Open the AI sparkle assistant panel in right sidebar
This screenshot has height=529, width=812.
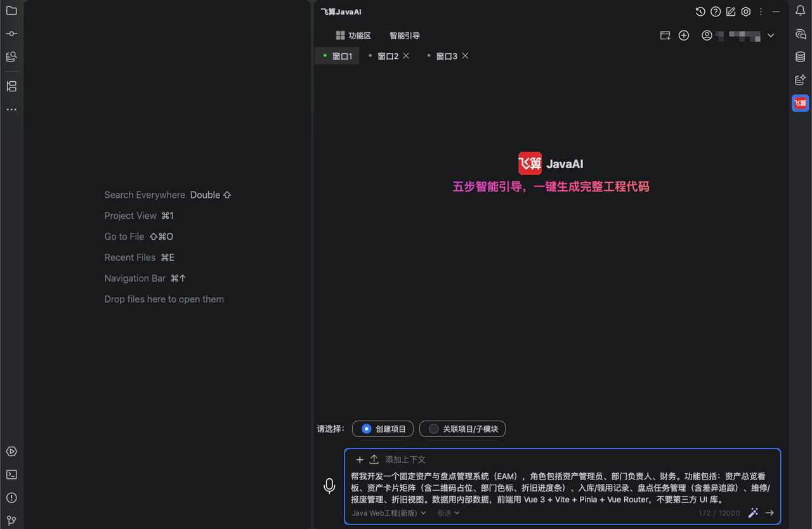pyautogui.click(x=801, y=80)
